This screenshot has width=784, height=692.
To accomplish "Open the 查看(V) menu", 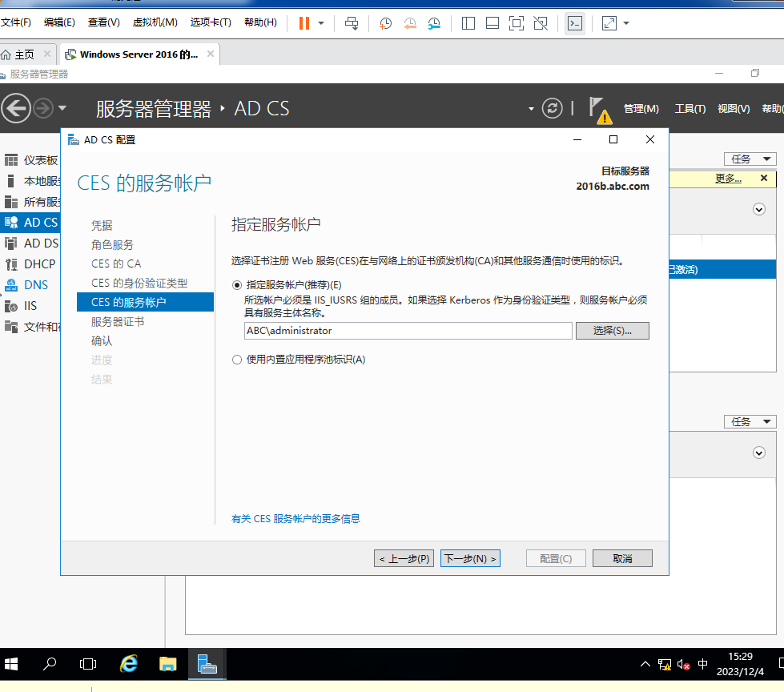I will 103,22.
